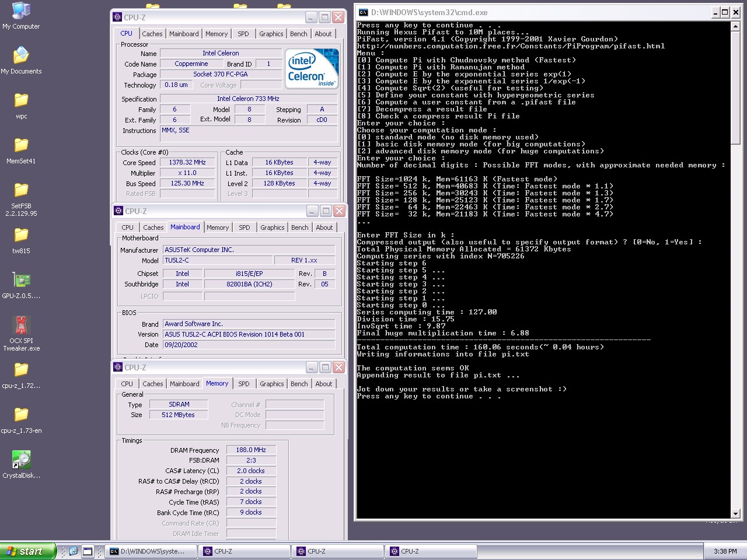
Task: Switch to the third CPU-Z taskbar button
Action: (431, 551)
